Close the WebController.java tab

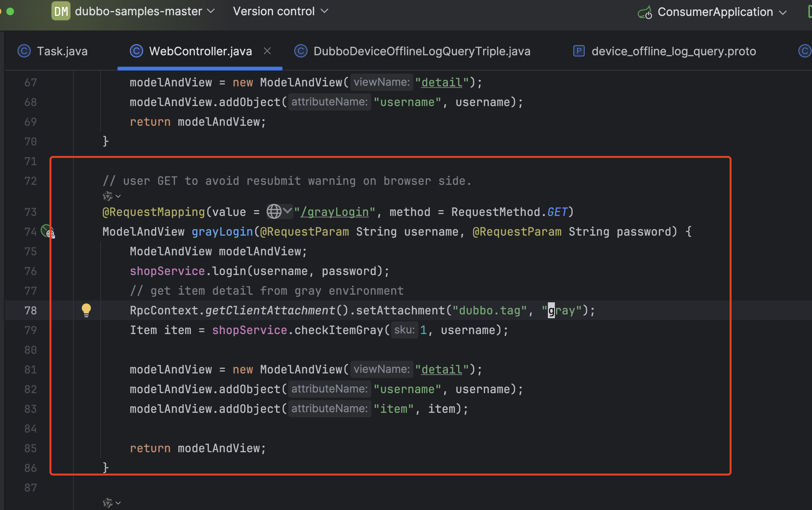click(267, 51)
